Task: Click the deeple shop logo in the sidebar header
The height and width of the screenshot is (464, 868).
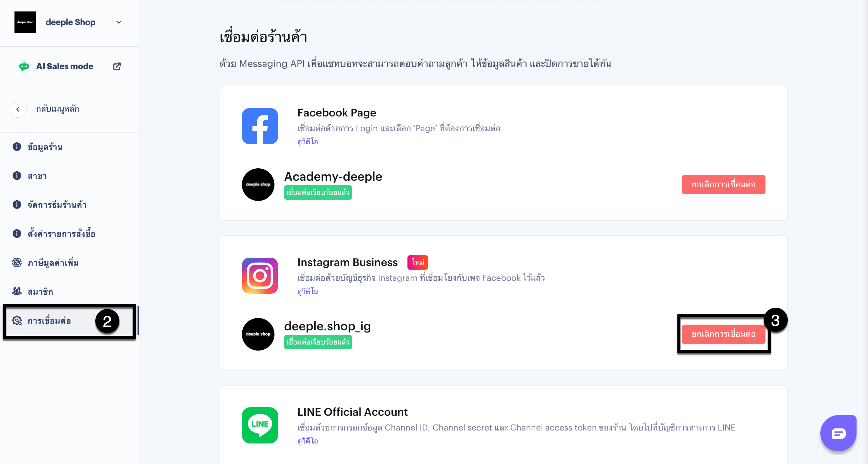Action: 25,22
